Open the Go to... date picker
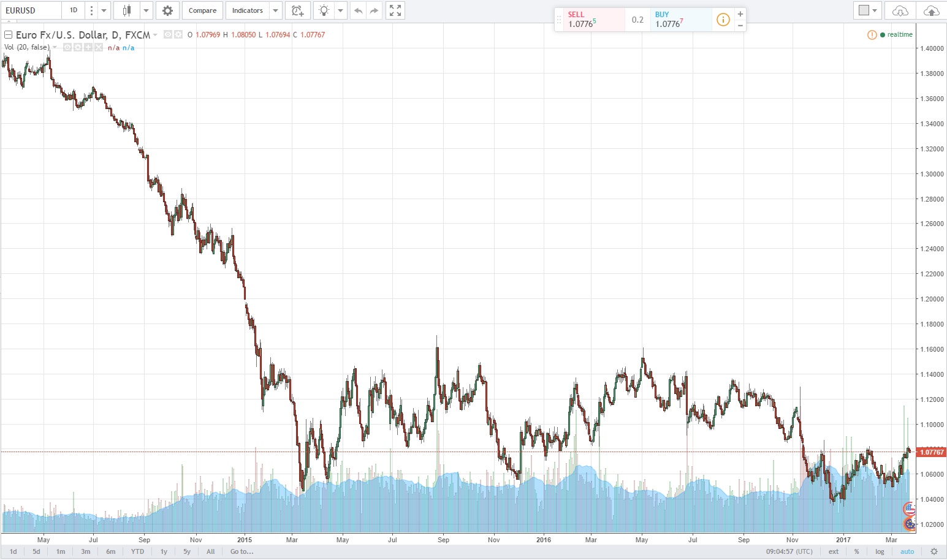947x560 pixels. click(242, 551)
